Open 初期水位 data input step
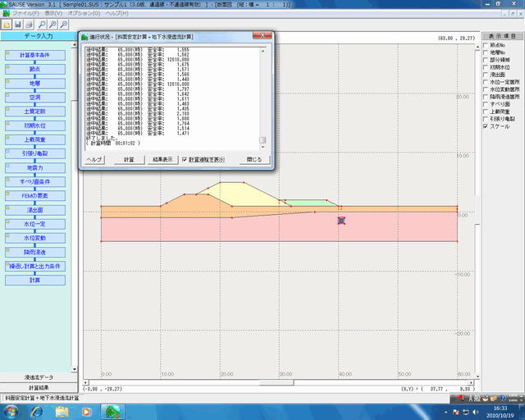Screen dimensions: 525x420 [35, 126]
